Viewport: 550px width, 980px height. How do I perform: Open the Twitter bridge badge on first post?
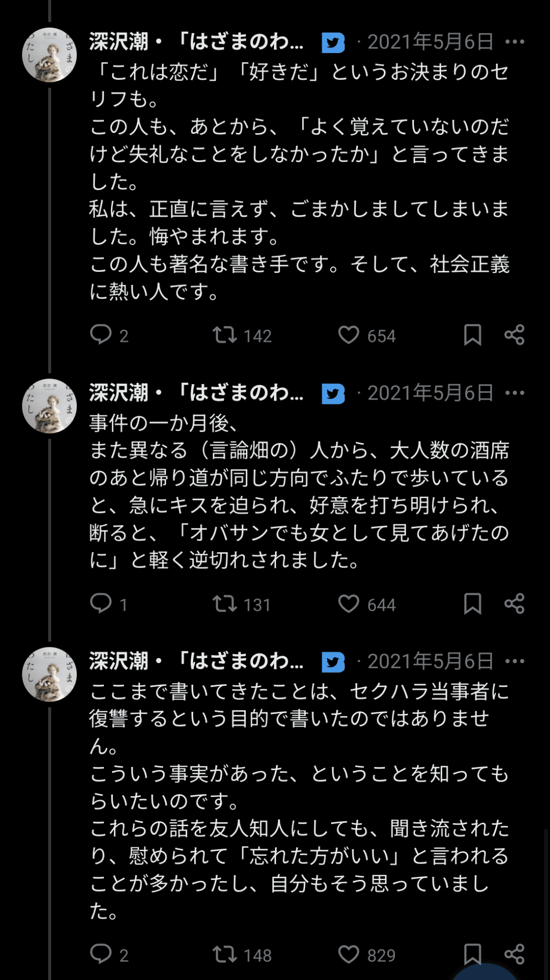click(x=333, y=43)
